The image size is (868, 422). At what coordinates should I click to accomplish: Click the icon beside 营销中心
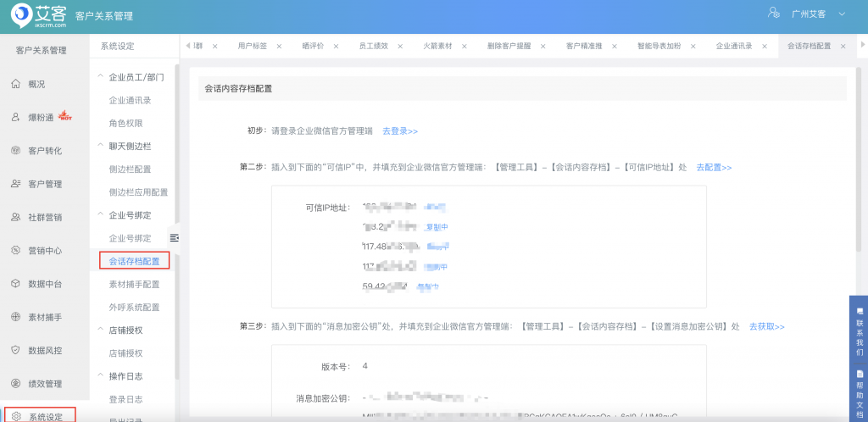[15, 251]
